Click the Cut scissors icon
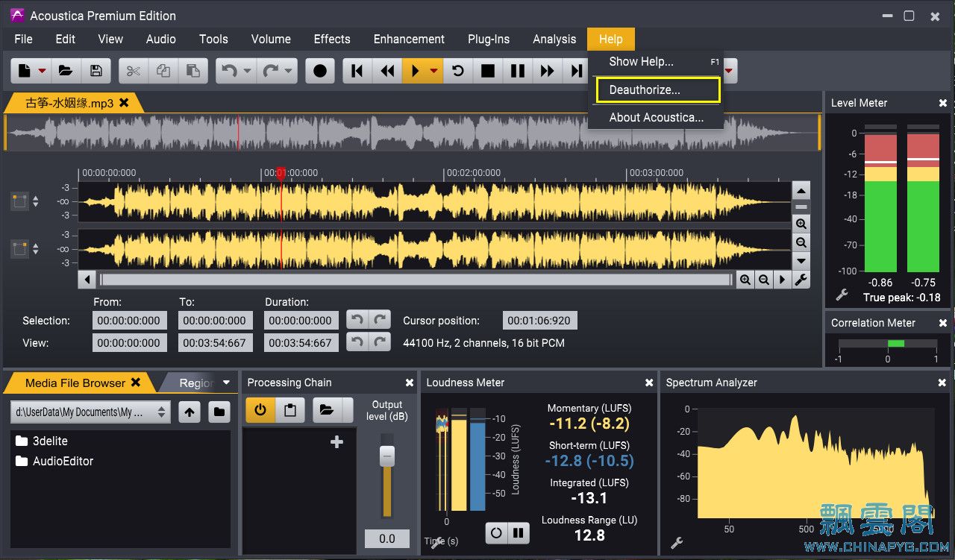The image size is (955, 560). pyautogui.click(x=134, y=71)
